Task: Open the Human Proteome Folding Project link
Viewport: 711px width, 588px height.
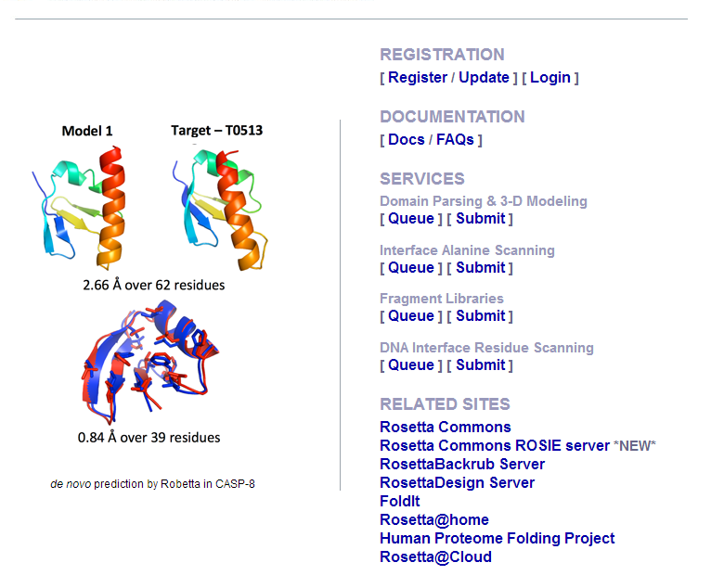Action: pos(497,539)
